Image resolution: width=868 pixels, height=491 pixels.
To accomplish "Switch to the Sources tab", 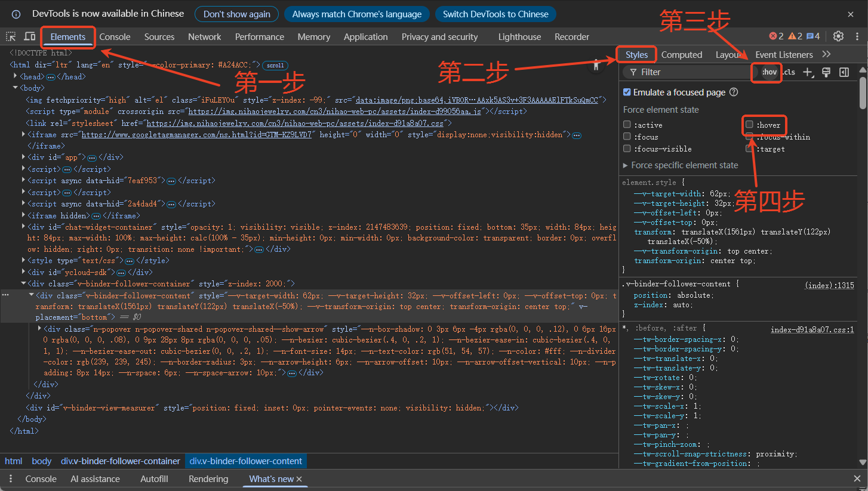I will 159,36.
